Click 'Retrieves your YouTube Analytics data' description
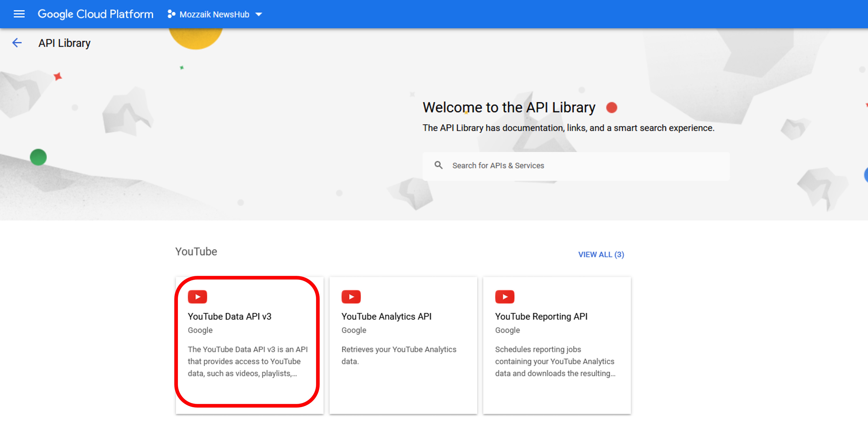Screen dimensions: 868x434 (x=399, y=355)
